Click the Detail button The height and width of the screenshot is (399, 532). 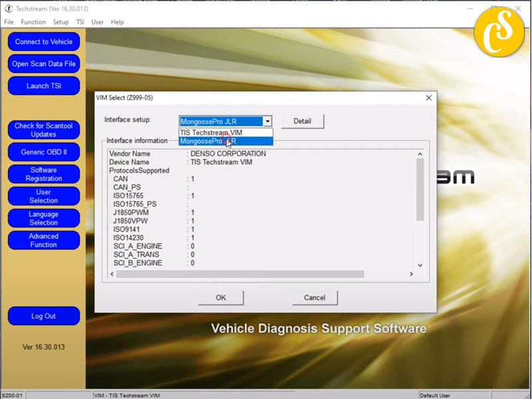(x=303, y=121)
